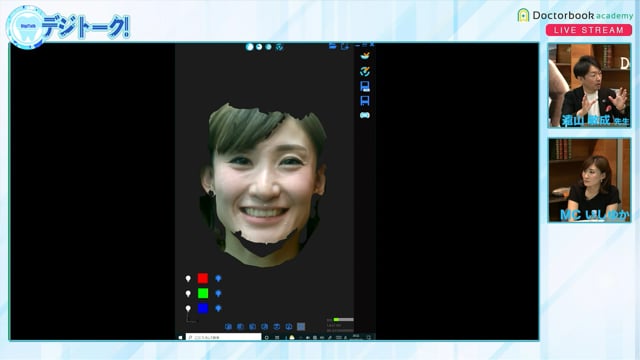Toggle the blue pin next to the blue swatch
Screen dimensions: 640x360
pyautogui.click(x=218, y=308)
